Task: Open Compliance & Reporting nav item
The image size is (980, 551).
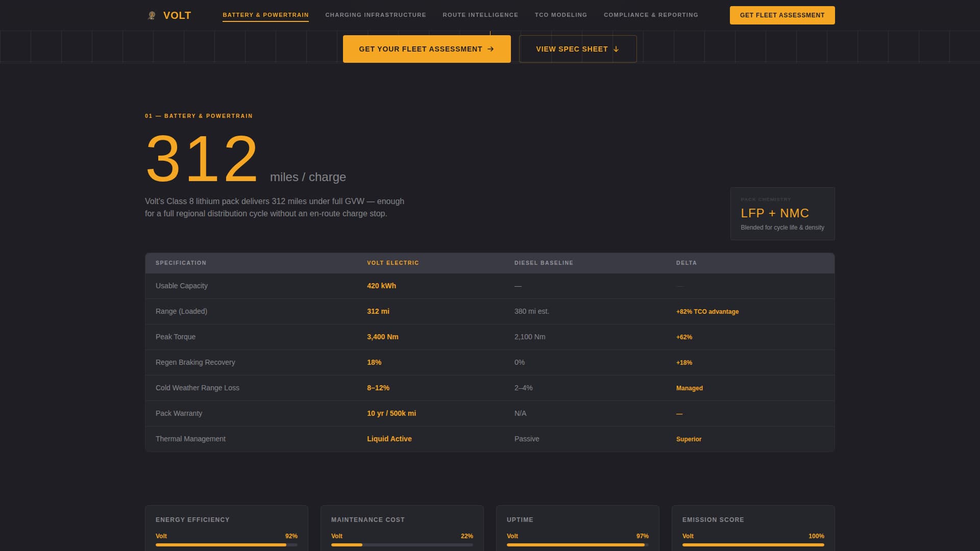Action: tap(651, 15)
